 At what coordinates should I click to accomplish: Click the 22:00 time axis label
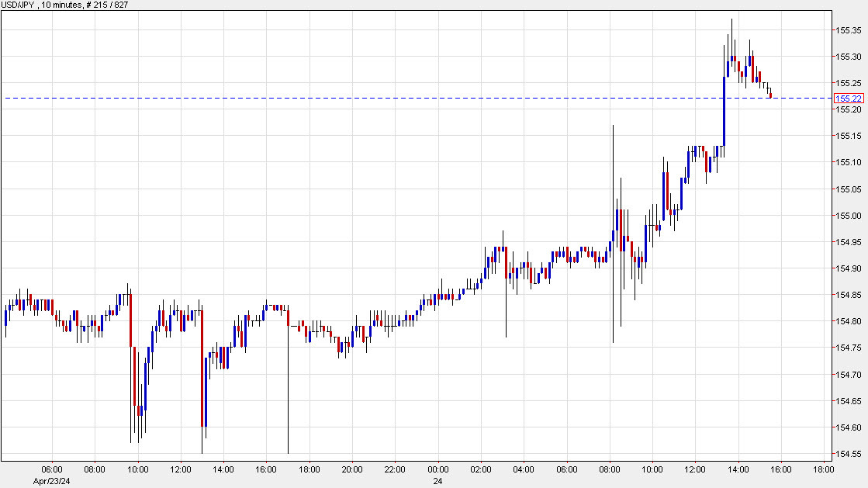(395, 469)
